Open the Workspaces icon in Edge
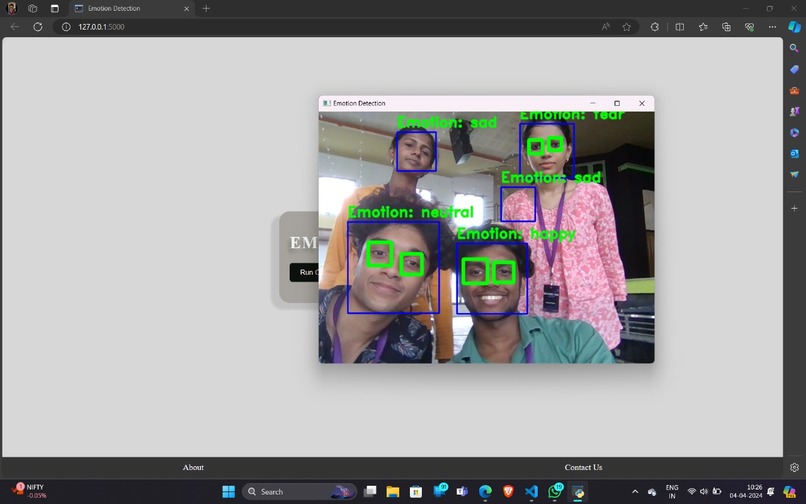This screenshot has height=504, width=806. pyautogui.click(x=33, y=8)
